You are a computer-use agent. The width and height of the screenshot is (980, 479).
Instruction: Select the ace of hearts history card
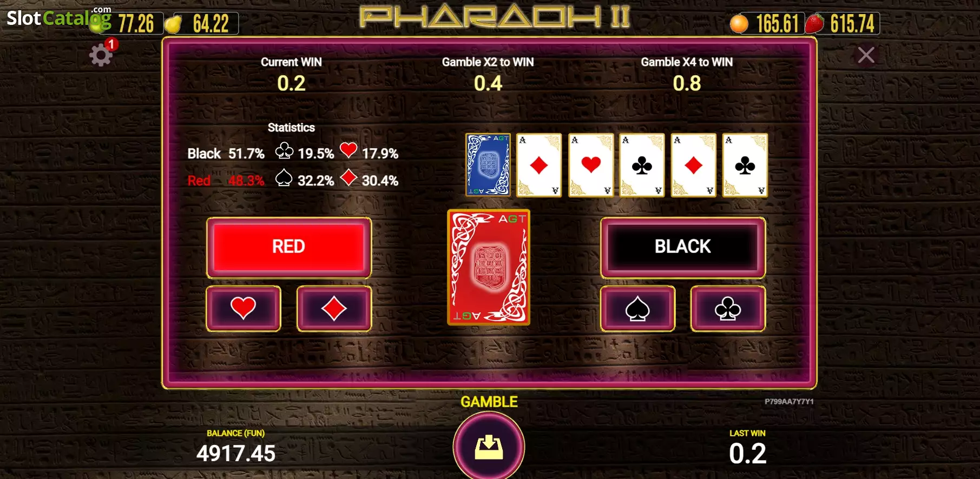tap(591, 165)
